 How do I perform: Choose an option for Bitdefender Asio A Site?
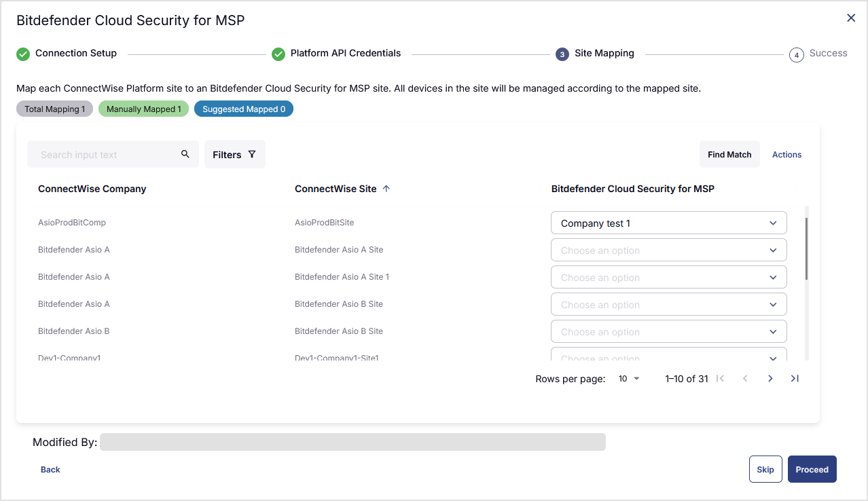click(669, 250)
